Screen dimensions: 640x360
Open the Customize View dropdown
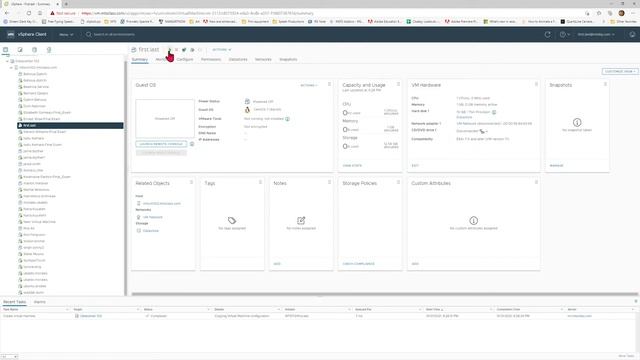(620, 71)
